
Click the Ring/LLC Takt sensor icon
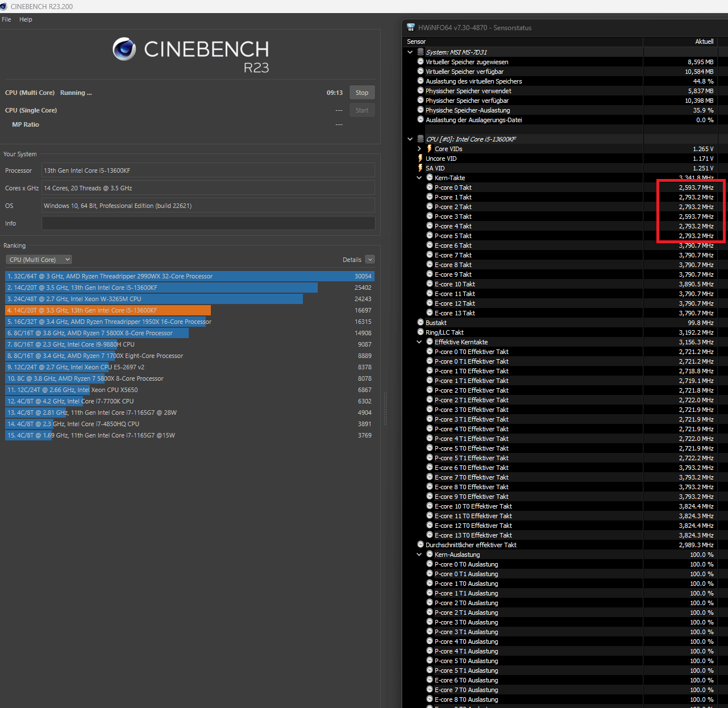coord(421,332)
